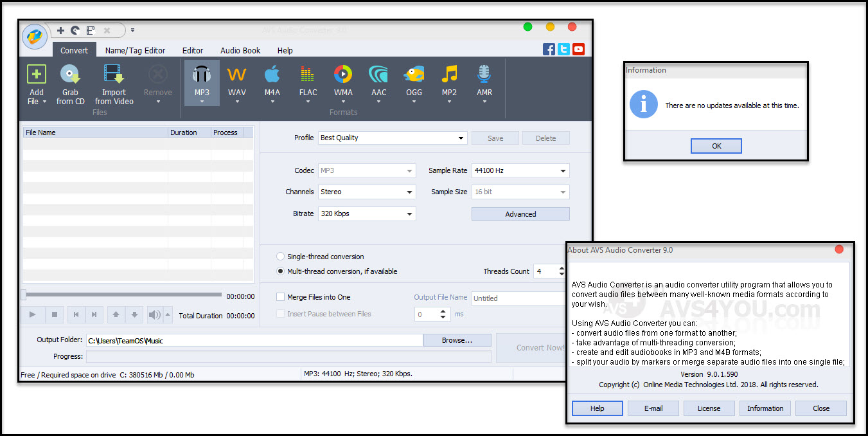Select the FLAC output format

tap(308, 83)
